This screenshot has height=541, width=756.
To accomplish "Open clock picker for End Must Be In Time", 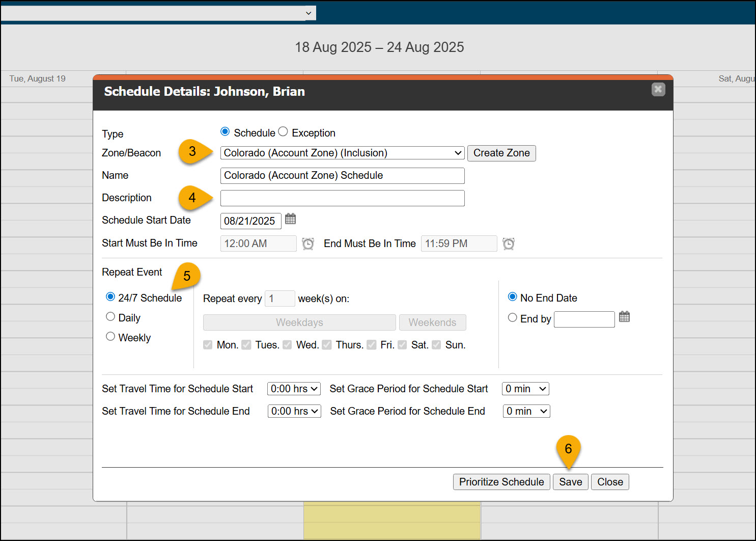I will pos(509,244).
